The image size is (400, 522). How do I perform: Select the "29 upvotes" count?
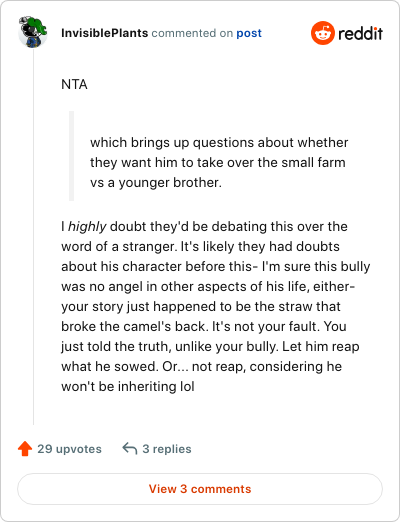69,449
